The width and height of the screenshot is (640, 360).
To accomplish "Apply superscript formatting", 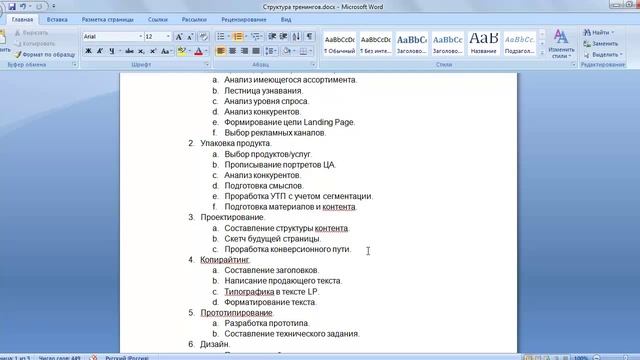I will pyautogui.click(x=153, y=51).
